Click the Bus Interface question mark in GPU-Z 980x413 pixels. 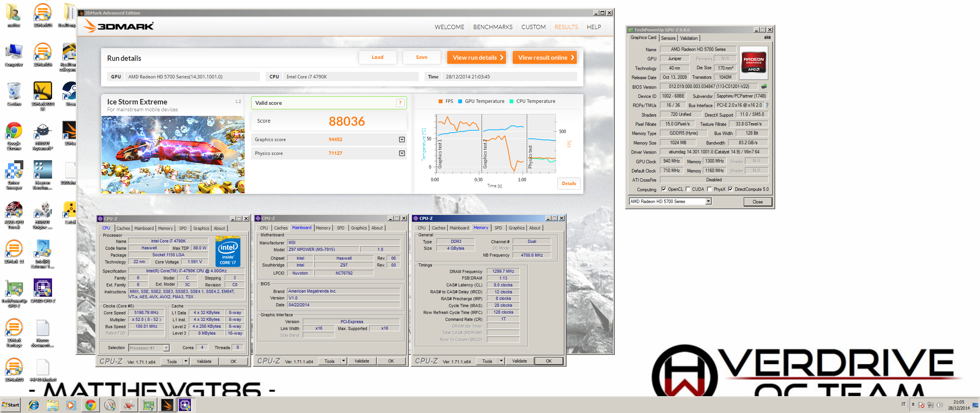pyautogui.click(x=767, y=105)
